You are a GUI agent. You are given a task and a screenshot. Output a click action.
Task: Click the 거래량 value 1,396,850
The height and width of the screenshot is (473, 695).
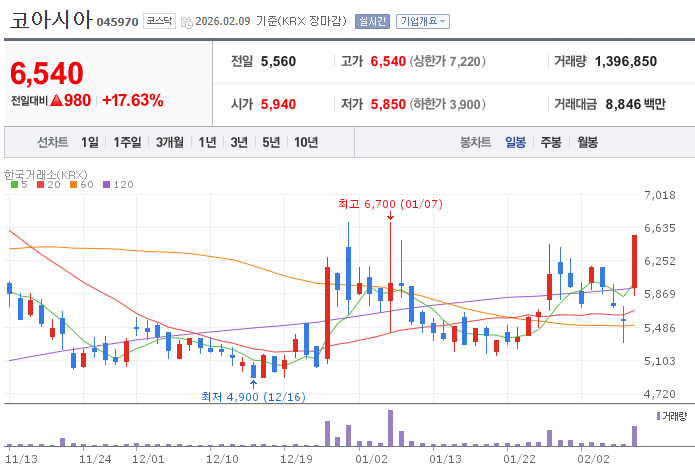[x=626, y=61]
